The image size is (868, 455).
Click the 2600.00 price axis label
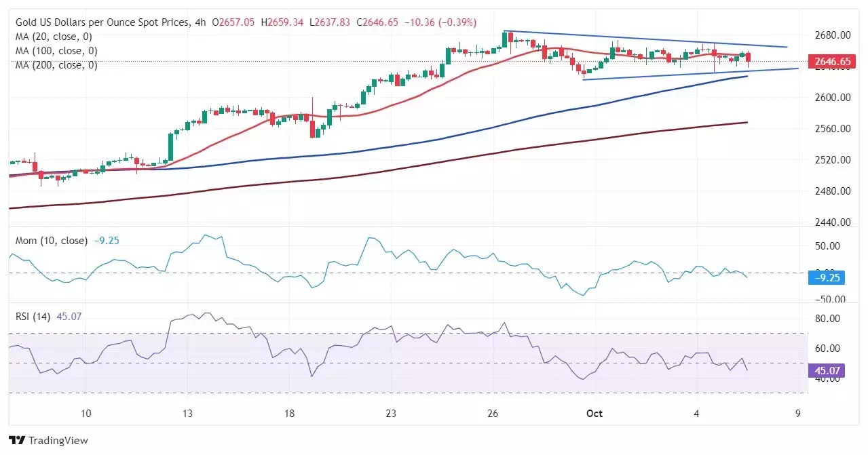point(831,98)
